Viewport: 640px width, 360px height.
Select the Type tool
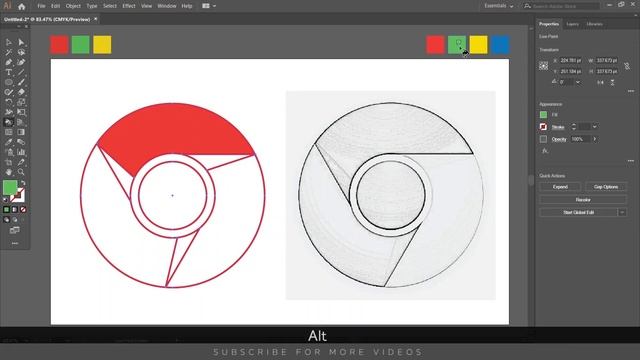point(9,72)
